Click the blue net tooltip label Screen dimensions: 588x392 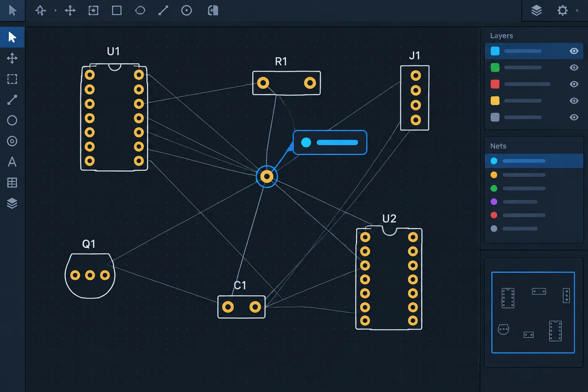click(330, 142)
